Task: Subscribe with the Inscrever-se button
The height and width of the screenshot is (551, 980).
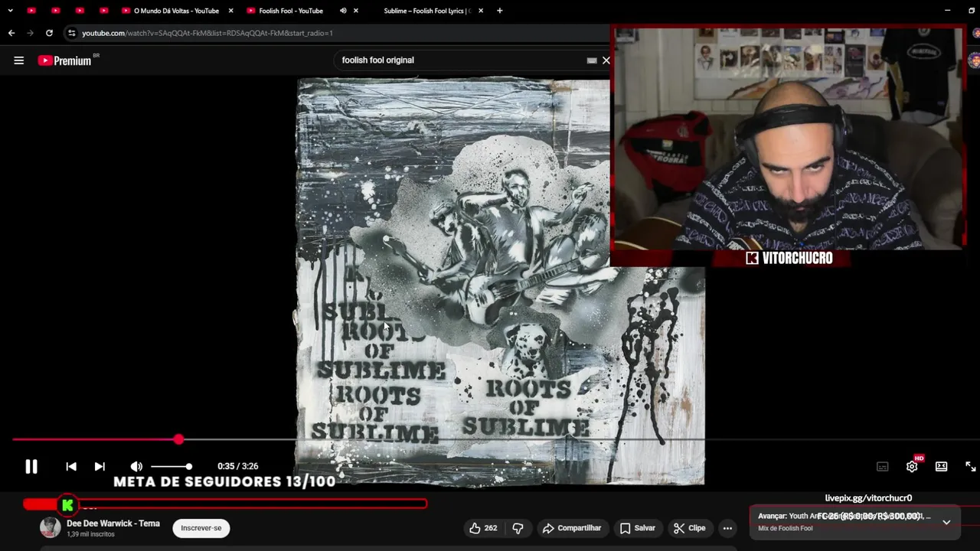Action: pyautogui.click(x=201, y=528)
